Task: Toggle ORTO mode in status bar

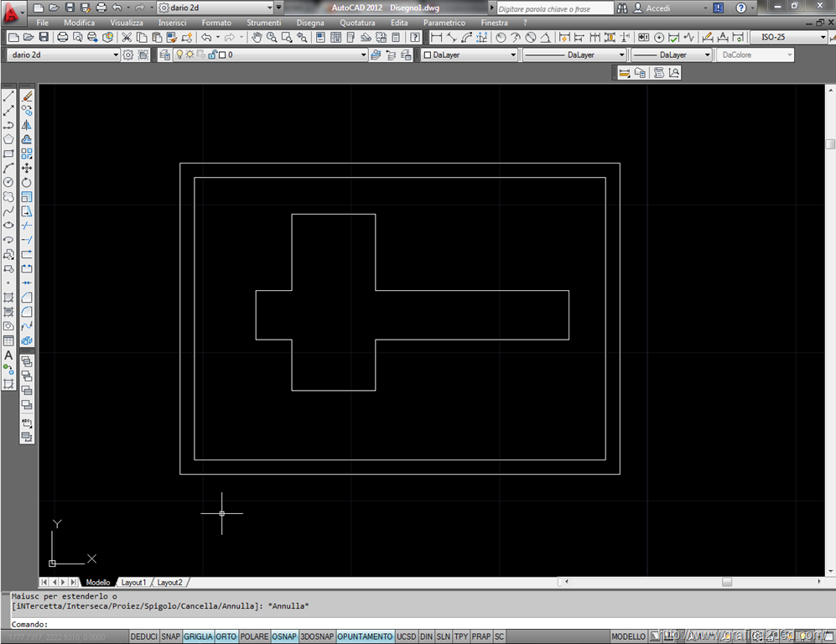Action: click(226, 636)
